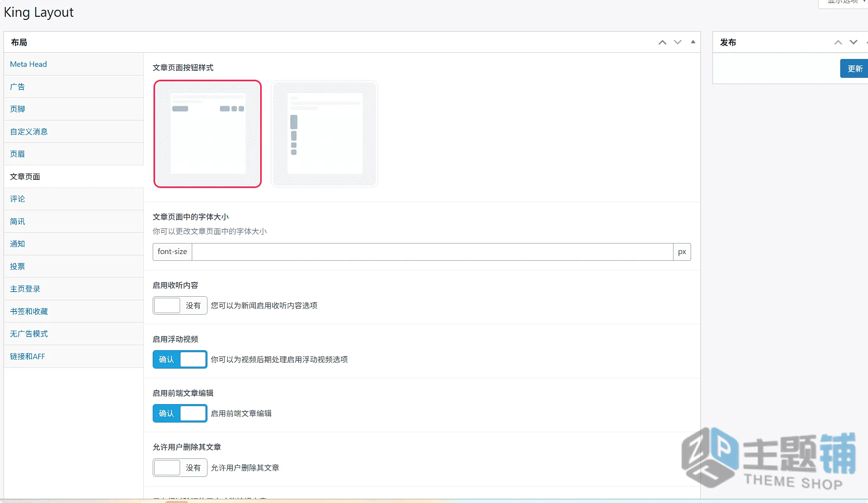Move the 布局 panel down
Image resolution: width=868 pixels, height=503 pixels.
(x=678, y=42)
